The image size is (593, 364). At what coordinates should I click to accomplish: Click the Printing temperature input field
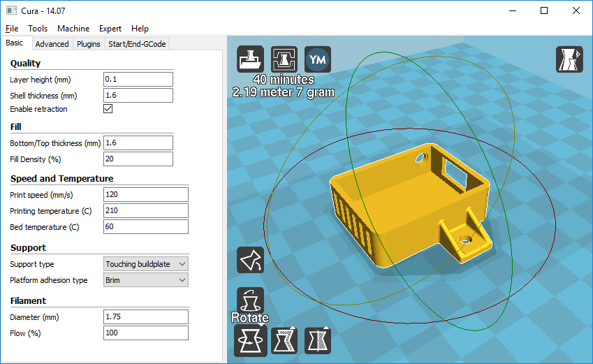tap(145, 211)
